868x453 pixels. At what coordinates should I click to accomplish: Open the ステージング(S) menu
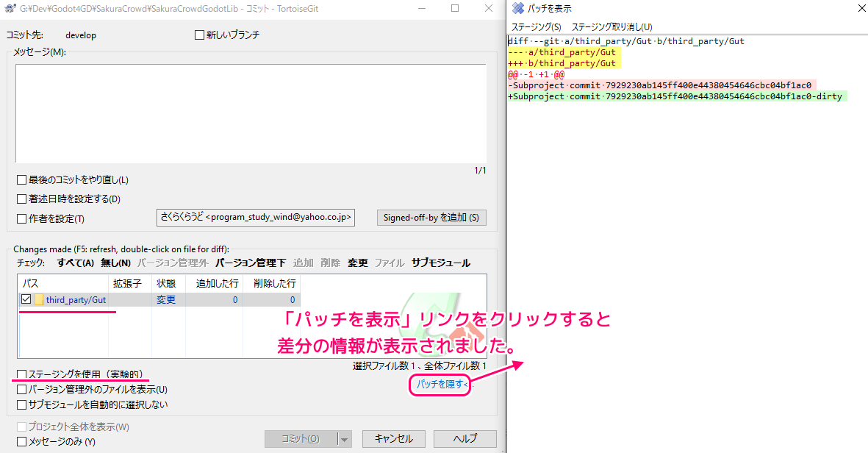(536, 27)
